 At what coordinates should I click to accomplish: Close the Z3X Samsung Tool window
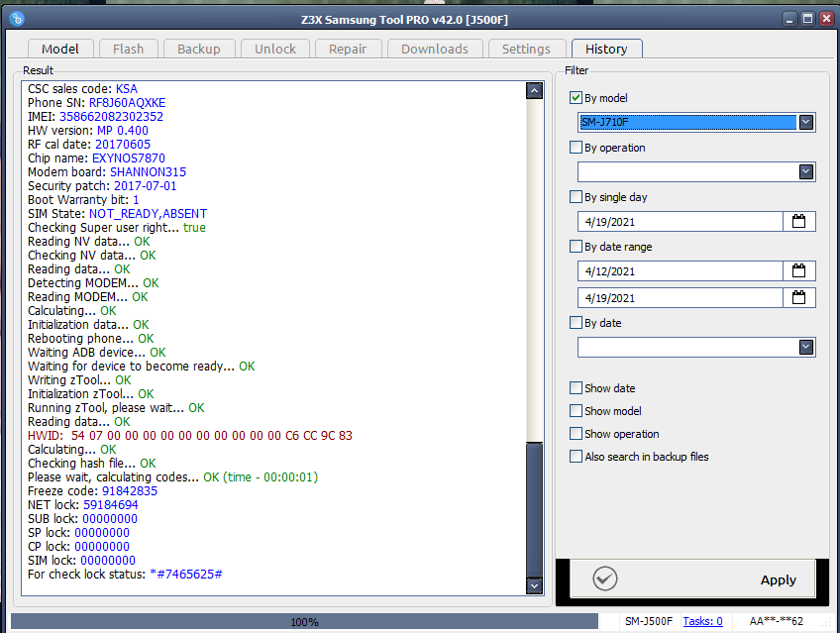826,19
